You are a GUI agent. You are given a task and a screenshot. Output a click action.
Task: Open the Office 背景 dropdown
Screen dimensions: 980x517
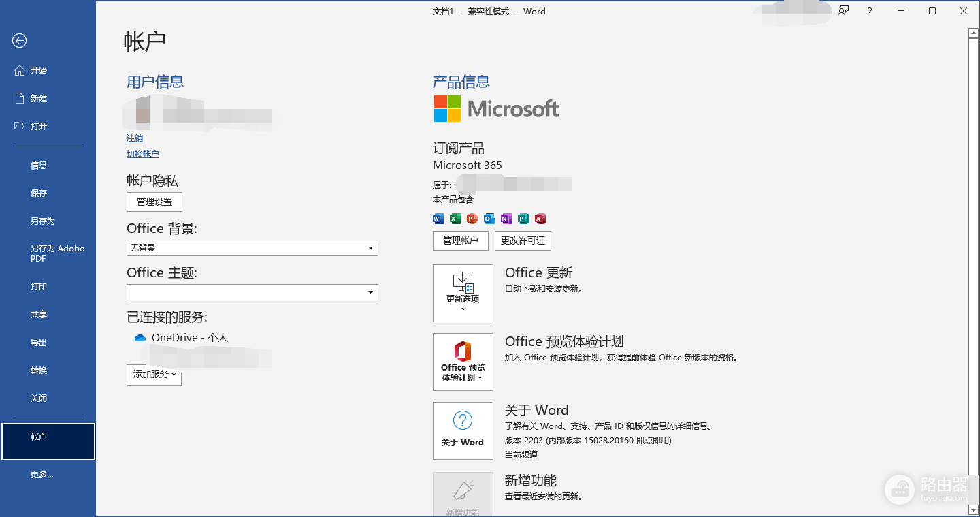[252, 248]
